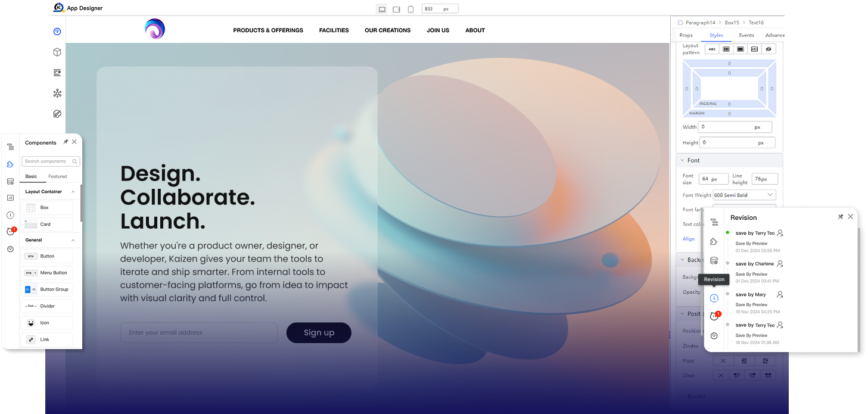Select the blue Revision clock icon
Screen dimensions: 868x414
point(714,298)
